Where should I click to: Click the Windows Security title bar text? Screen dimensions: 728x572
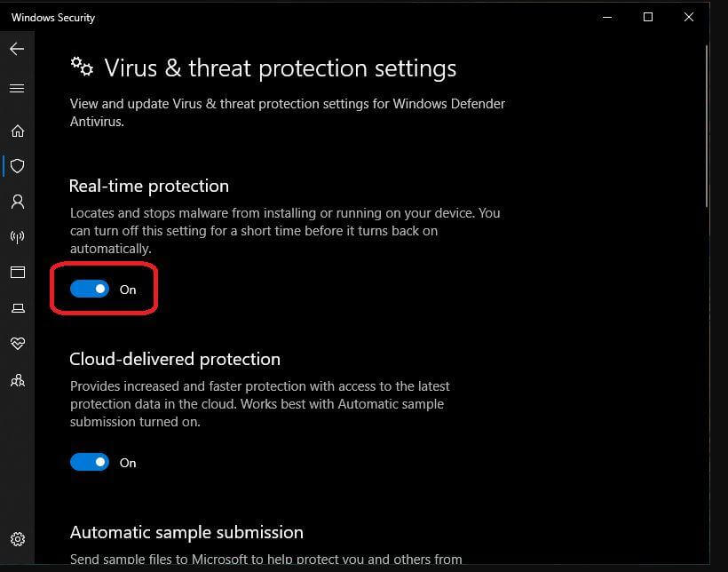[53, 17]
